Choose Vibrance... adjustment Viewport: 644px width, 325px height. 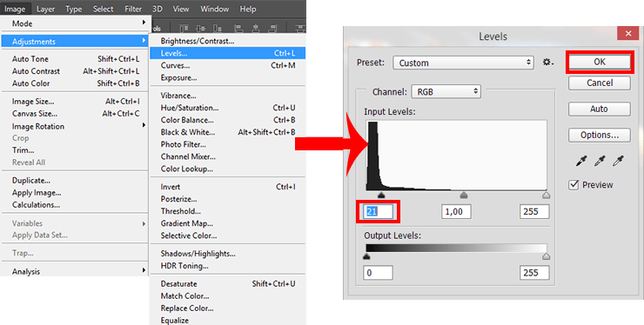click(x=227, y=96)
